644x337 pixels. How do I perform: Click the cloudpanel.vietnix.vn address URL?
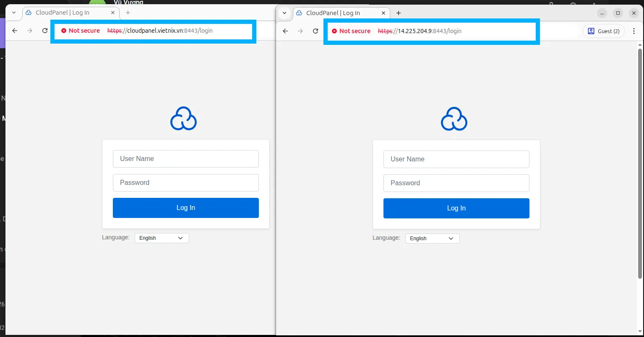coord(160,31)
